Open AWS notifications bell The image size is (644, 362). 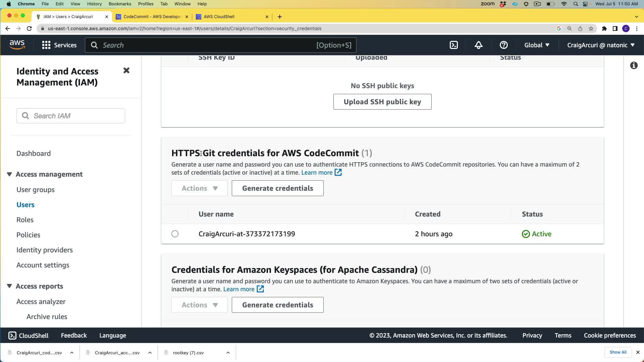tap(479, 45)
